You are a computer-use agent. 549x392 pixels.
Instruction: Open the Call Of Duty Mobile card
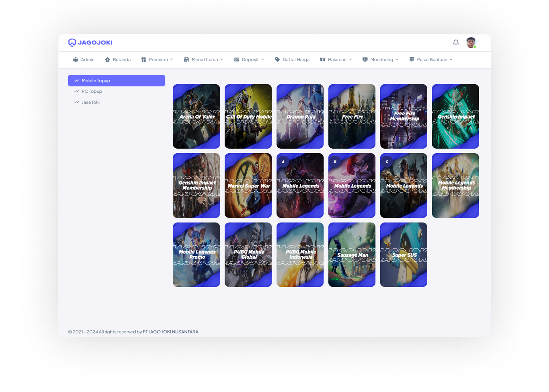248,116
